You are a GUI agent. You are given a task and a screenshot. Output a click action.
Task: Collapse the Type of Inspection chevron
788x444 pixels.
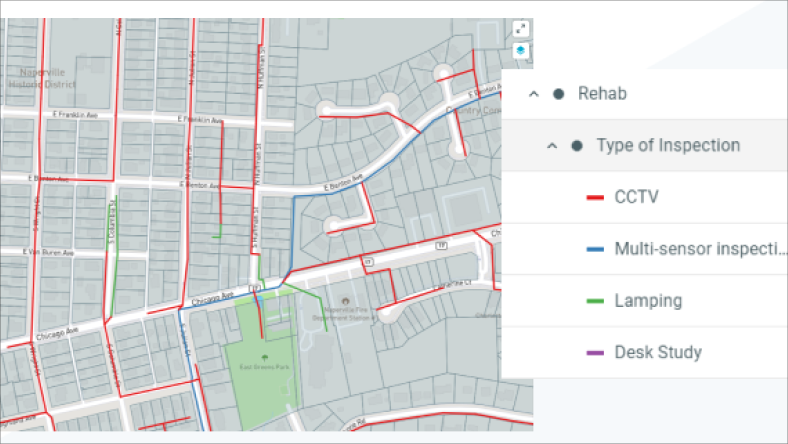pos(552,146)
